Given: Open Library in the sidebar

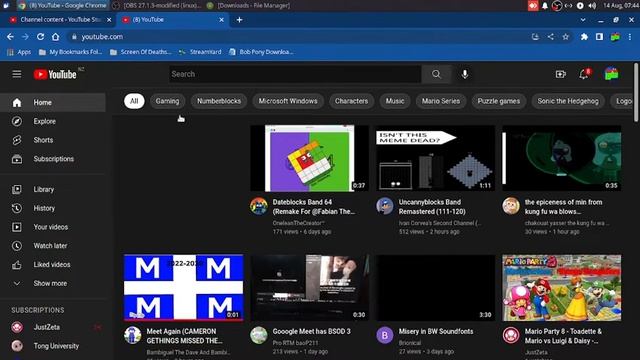Looking at the screenshot, I should [53, 189].
